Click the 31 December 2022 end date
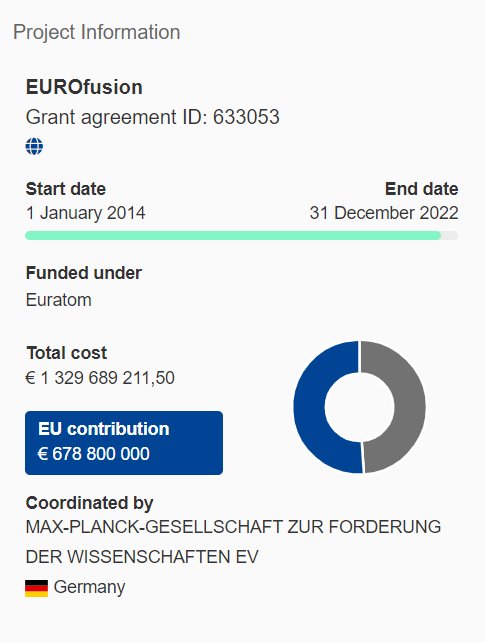This screenshot has width=486, height=642. pos(384,213)
